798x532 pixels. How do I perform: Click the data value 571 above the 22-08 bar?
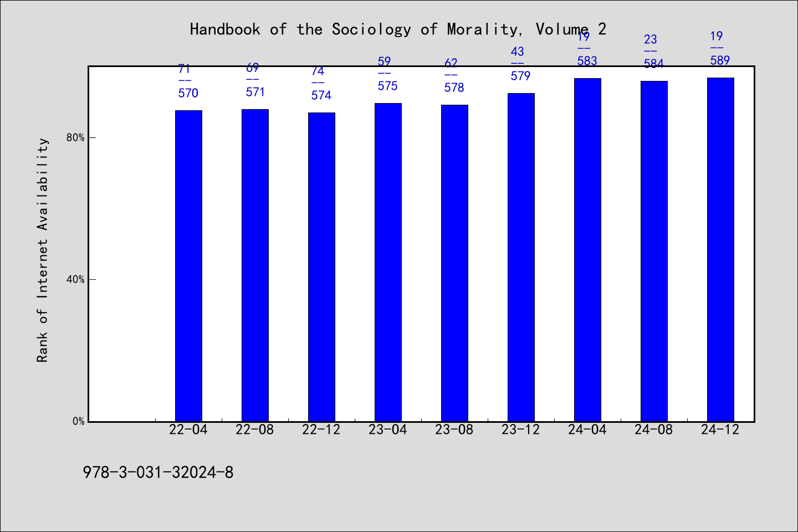[x=256, y=92]
